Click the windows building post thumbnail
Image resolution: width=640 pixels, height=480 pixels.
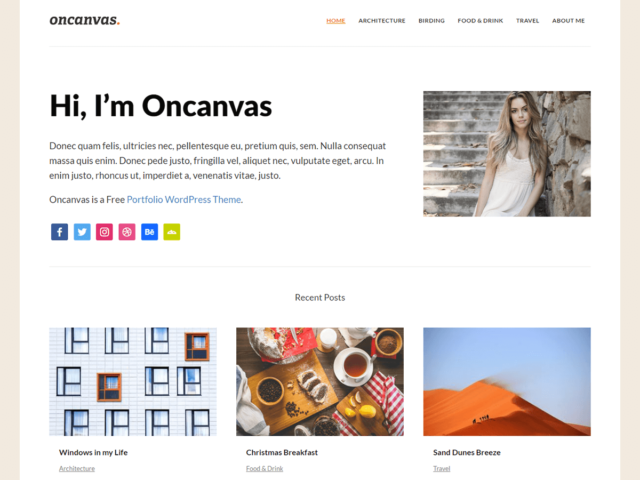click(133, 382)
